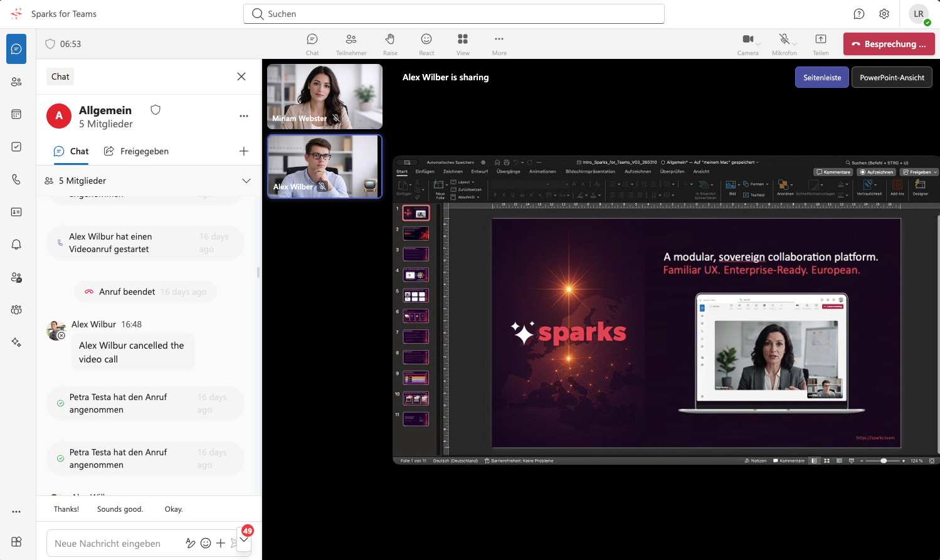
Task: Open the Einfügen tab in shared PowerPoint
Action: [425, 171]
